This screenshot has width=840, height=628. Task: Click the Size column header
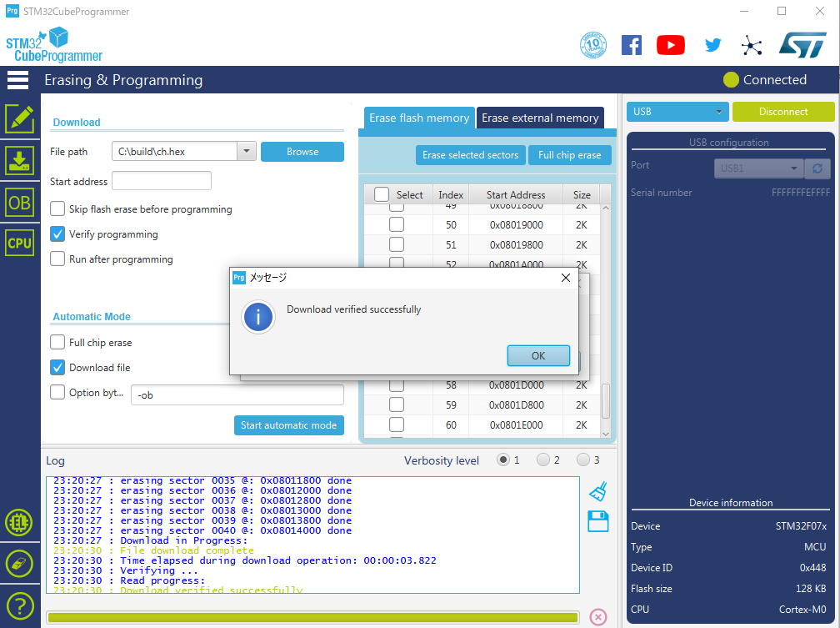click(x=582, y=194)
